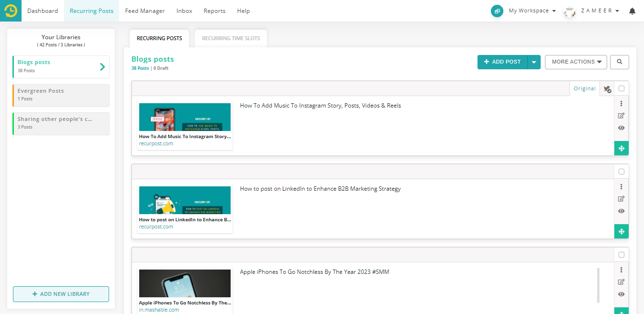Viewport: 644px width, 314px height.
Task: Click the LinkedIn post thumbnail
Action: 185,200
